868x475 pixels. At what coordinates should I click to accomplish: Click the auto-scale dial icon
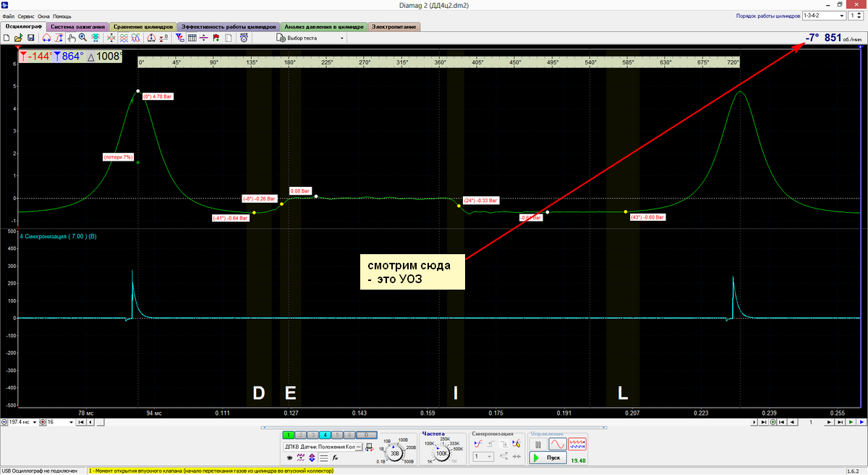(151, 38)
